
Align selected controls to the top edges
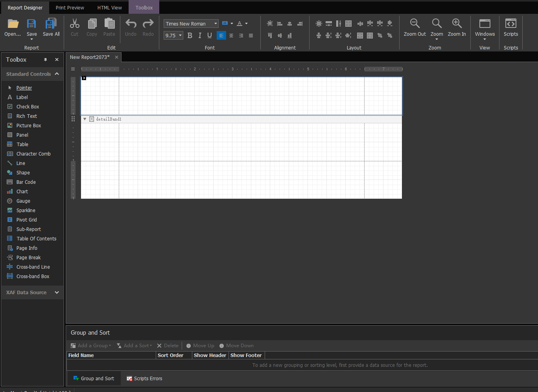coord(270,35)
